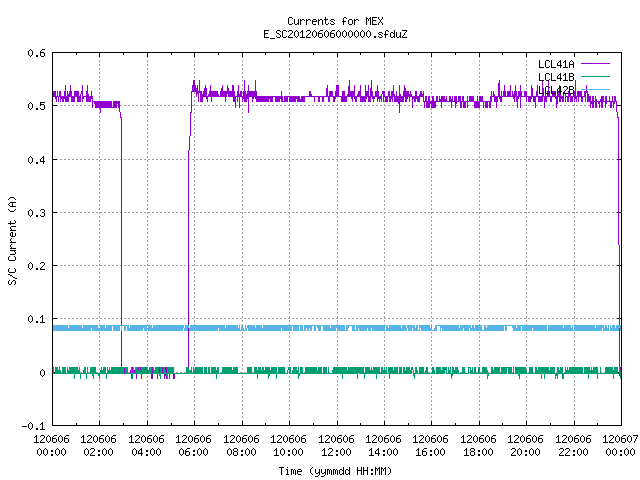Click the y-axis value 0.1
The width and height of the screenshot is (640, 480).
click(x=36, y=319)
